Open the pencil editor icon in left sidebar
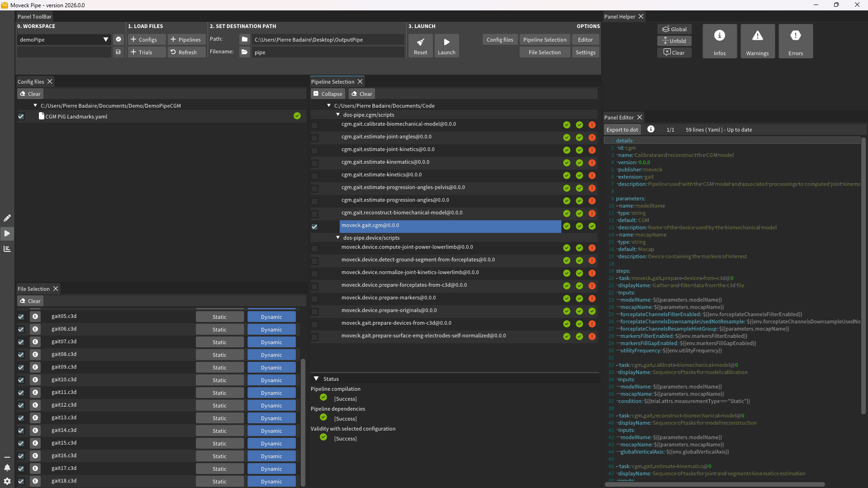Image resolution: width=868 pixels, height=488 pixels. [7, 218]
